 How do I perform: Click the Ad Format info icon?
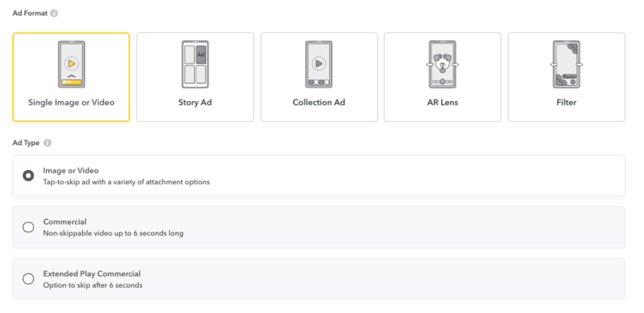point(54,13)
